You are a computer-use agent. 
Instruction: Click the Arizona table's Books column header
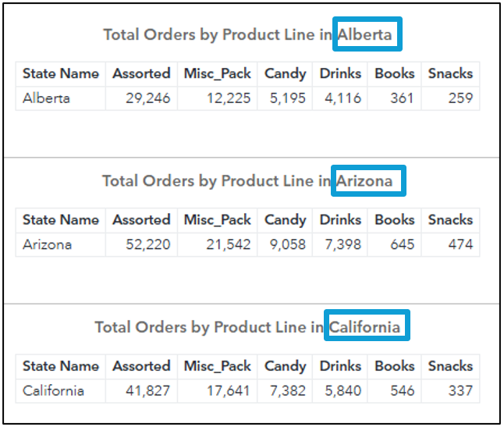tap(395, 220)
